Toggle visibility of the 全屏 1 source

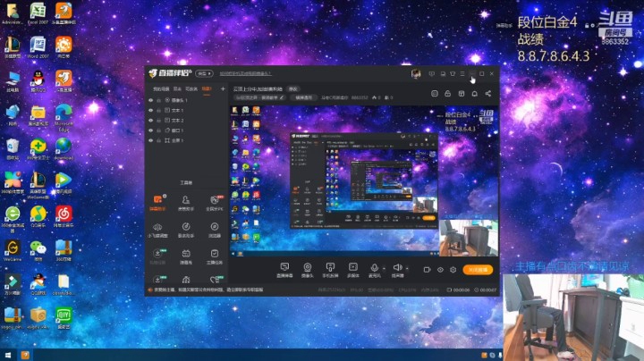[x=151, y=140]
